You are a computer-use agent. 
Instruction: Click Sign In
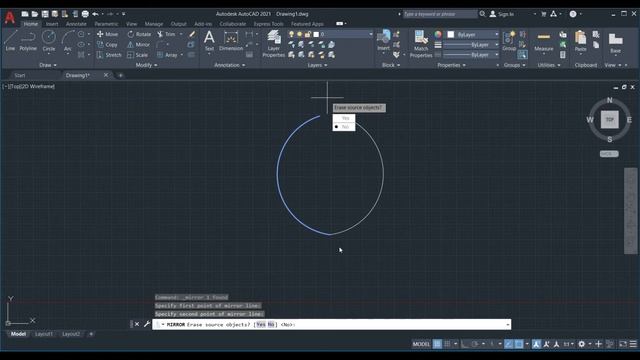click(x=502, y=14)
